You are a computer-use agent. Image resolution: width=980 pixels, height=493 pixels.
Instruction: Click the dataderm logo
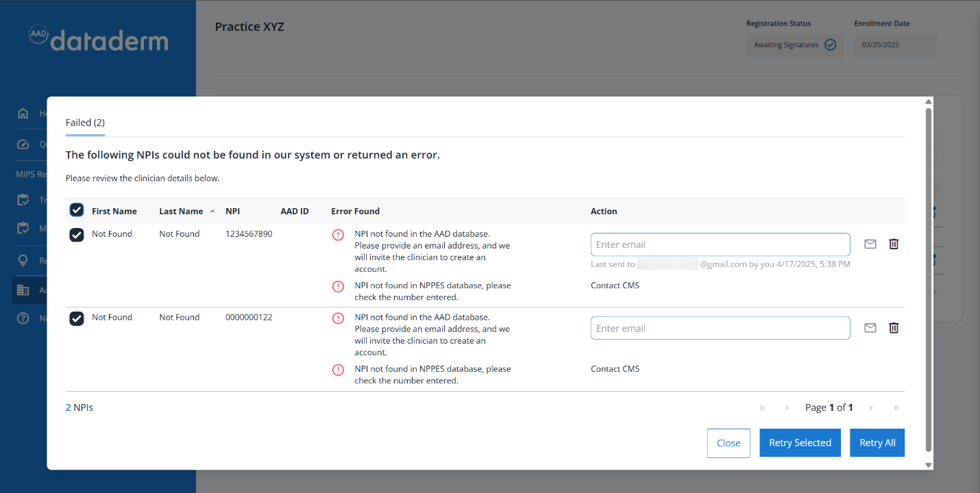(x=98, y=40)
